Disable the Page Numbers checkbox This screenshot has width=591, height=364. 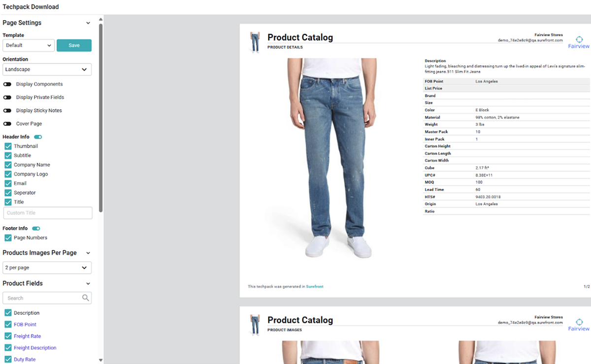coord(7,238)
